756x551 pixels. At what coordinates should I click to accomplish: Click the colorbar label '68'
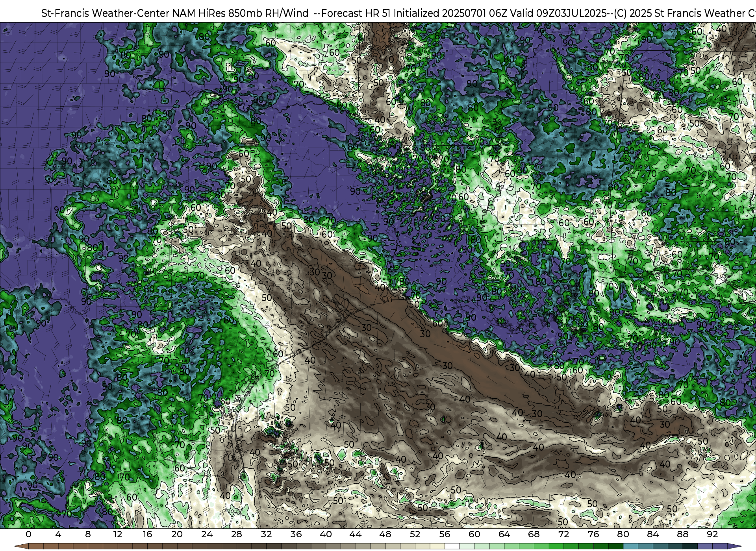tap(534, 534)
